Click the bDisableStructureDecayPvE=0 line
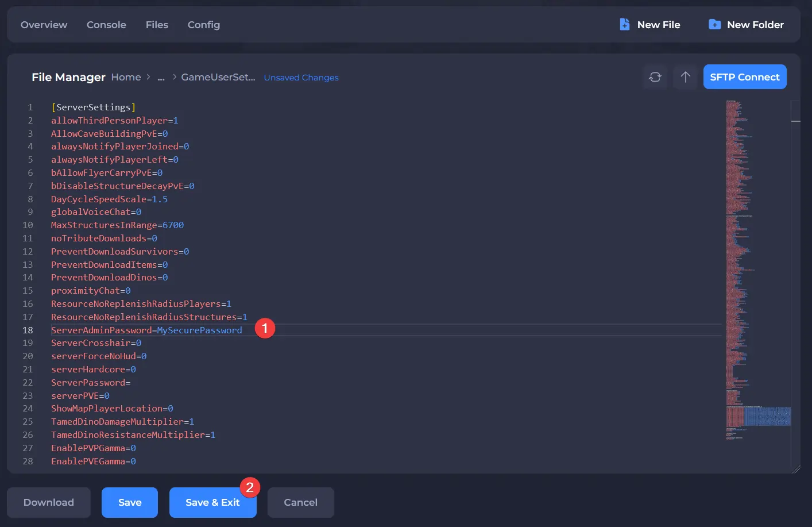 pyautogui.click(x=122, y=186)
